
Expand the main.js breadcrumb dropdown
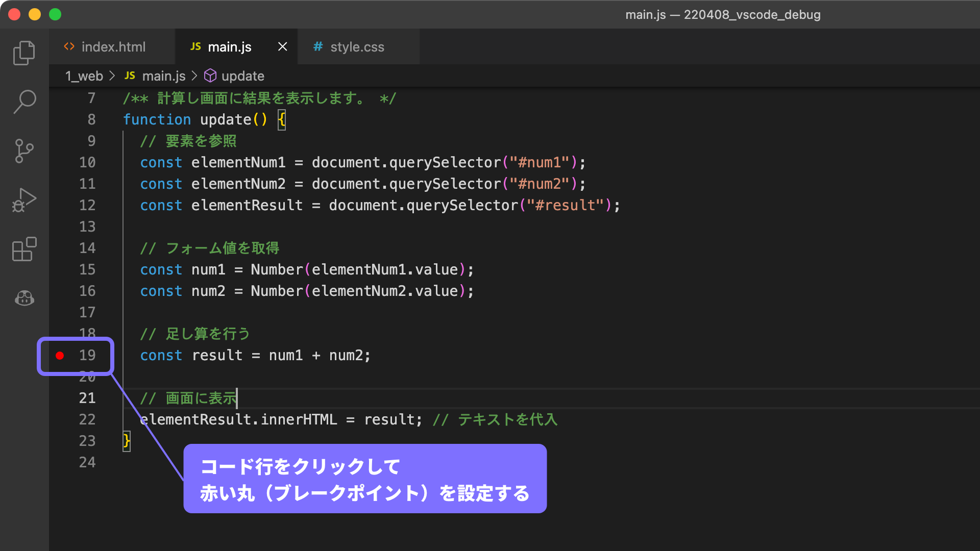(163, 76)
